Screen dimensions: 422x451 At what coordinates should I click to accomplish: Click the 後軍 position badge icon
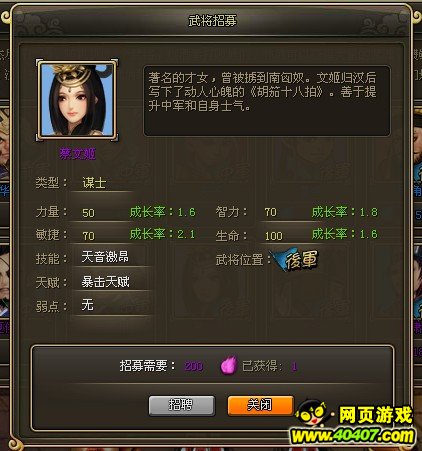295,260
